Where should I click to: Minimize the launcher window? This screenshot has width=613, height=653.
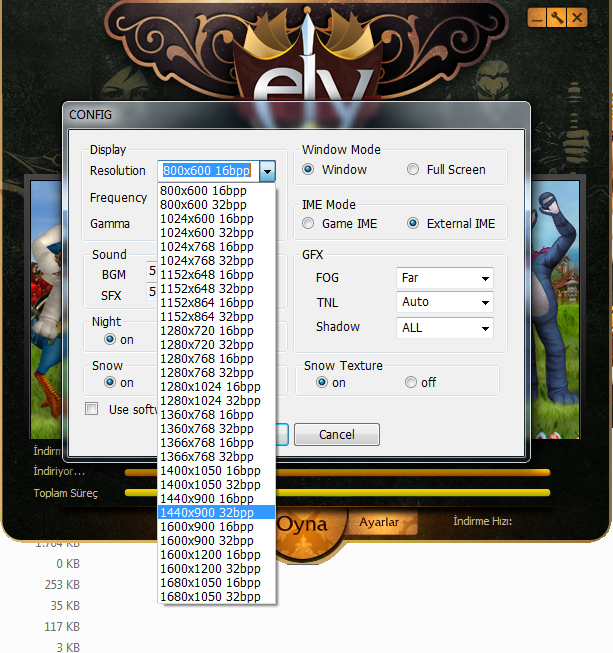pyautogui.click(x=537, y=18)
